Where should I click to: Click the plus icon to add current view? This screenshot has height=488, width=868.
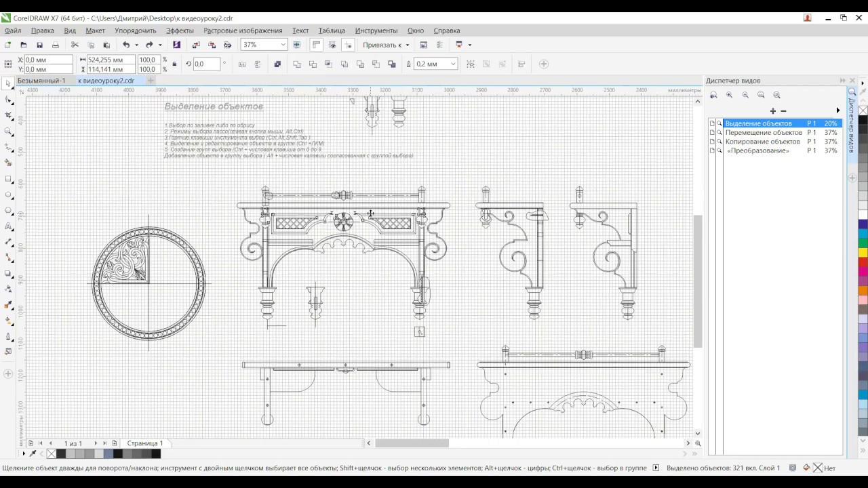[772, 110]
